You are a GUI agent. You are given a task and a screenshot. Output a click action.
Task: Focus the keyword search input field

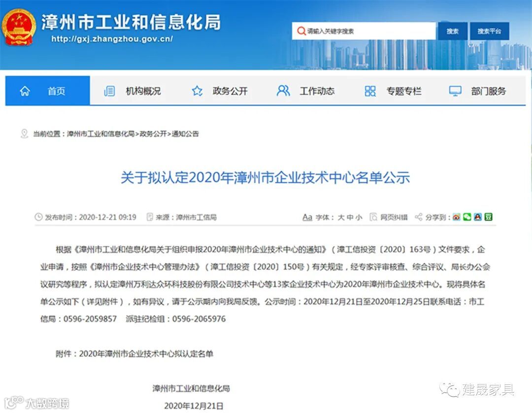364,31
